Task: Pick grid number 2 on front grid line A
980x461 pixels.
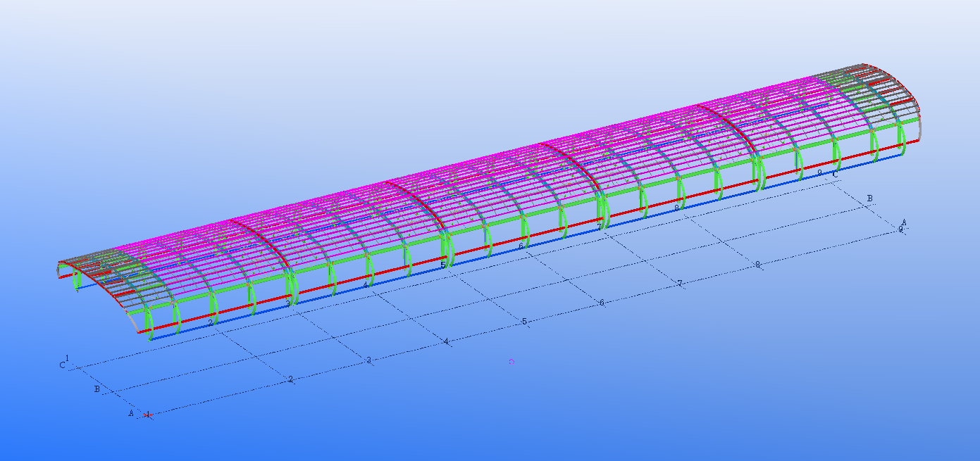Action: [x=290, y=379]
